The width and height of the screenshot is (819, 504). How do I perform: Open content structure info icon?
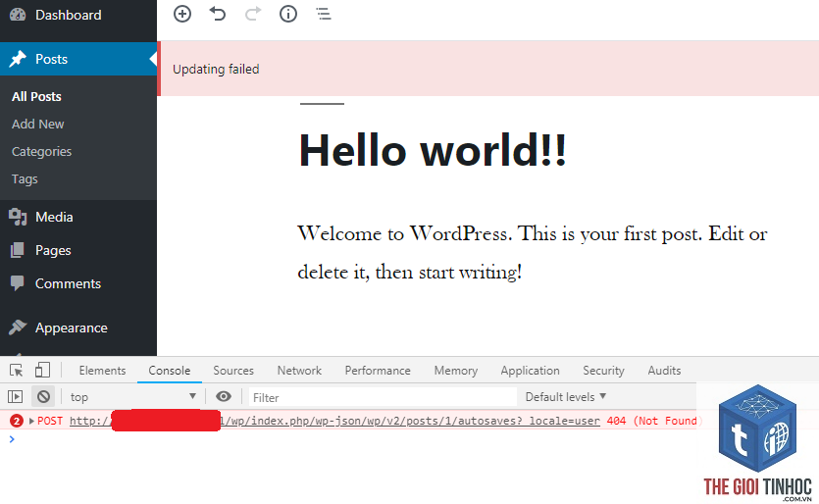pyautogui.click(x=288, y=14)
